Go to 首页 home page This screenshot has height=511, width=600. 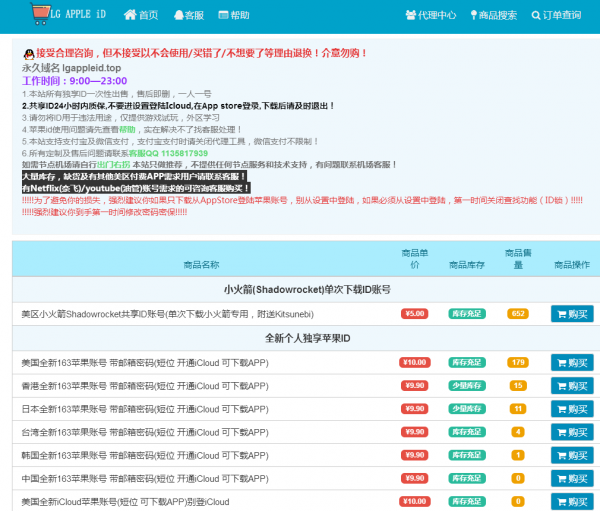[141, 15]
